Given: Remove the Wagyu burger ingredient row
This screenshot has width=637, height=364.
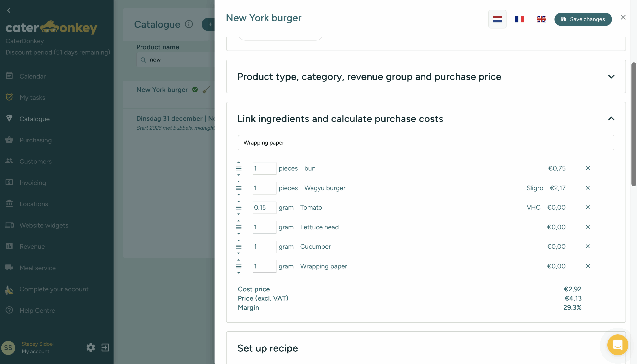Looking at the screenshot, I should click(588, 188).
